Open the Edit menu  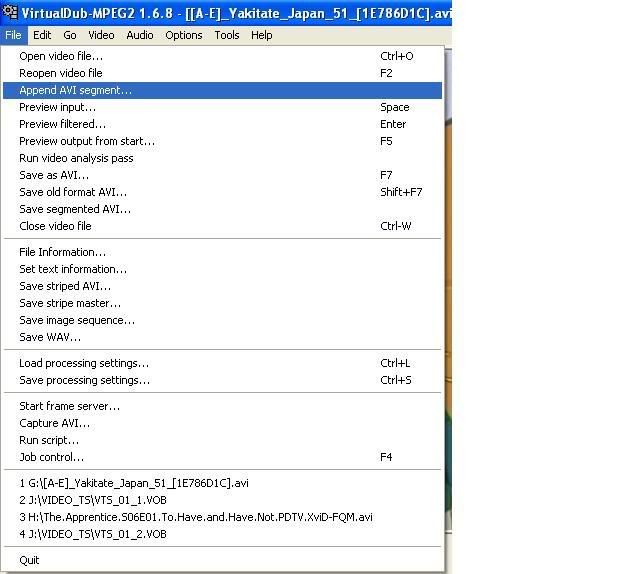click(x=42, y=35)
